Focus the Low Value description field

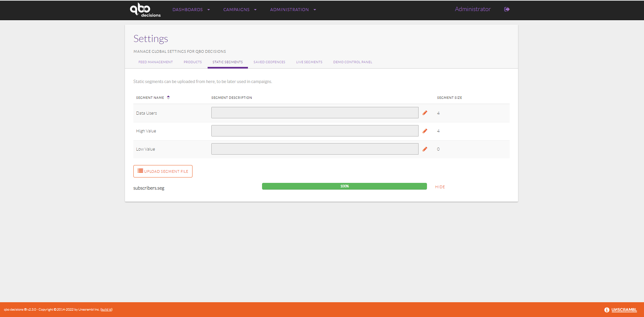click(x=315, y=149)
